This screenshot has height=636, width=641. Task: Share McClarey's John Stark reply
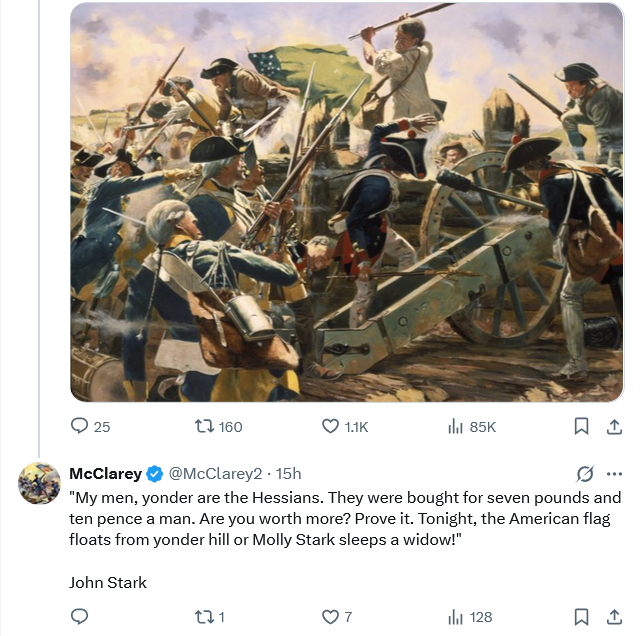(x=614, y=617)
